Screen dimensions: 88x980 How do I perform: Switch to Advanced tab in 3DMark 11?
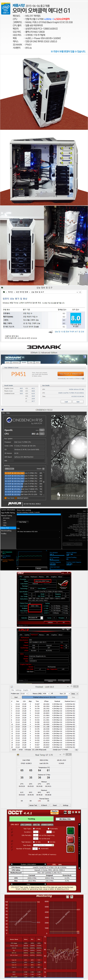16,363
